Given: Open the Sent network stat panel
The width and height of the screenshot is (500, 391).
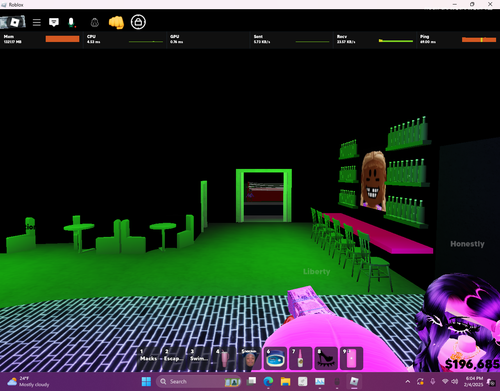Looking at the screenshot, I should click(291, 40).
